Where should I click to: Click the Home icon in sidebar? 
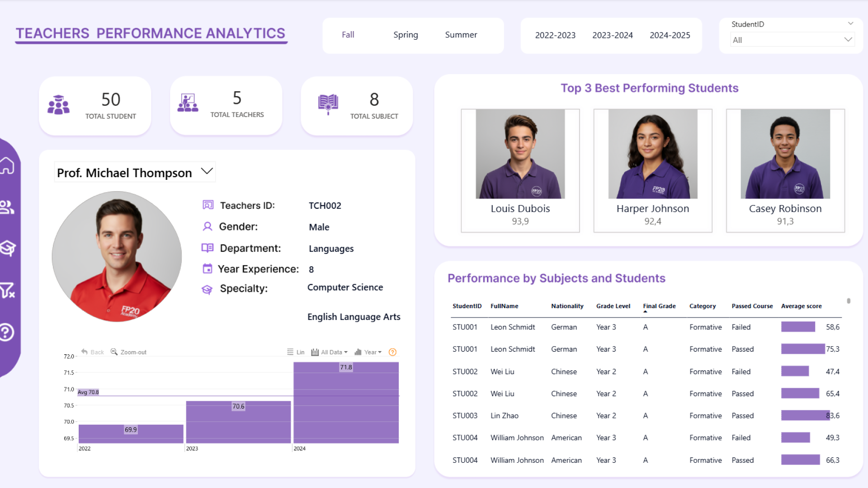coord(7,165)
